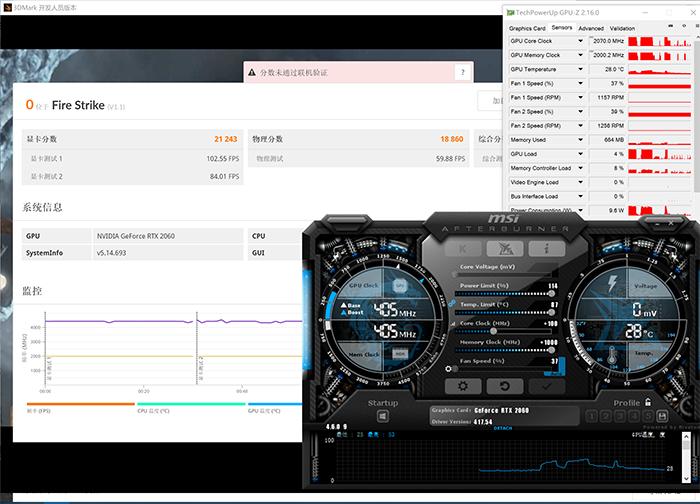Open the Memory Used sensor dropdown
This screenshot has width=700, height=504.
click(580, 140)
